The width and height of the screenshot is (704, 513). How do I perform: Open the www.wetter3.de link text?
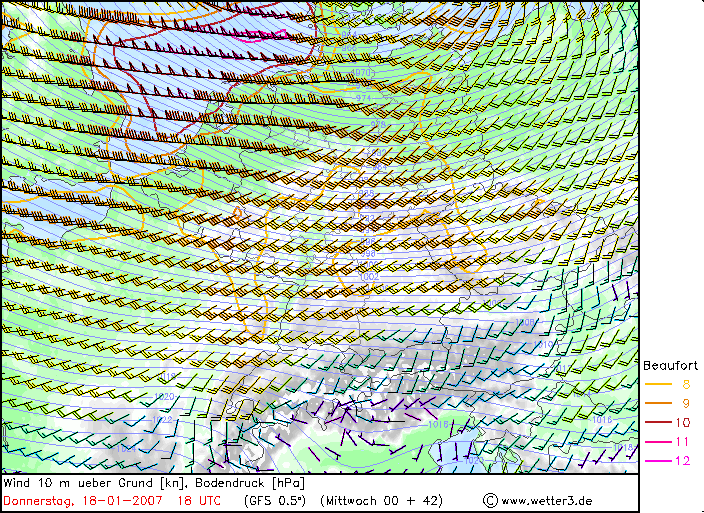[546, 501]
